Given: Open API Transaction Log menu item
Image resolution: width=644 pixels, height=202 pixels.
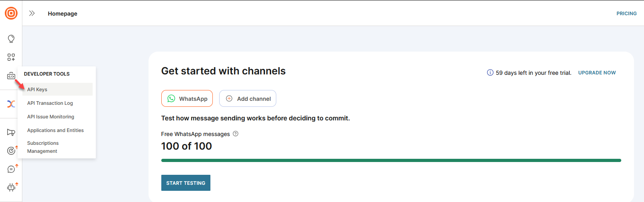Looking at the screenshot, I should (x=50, y=103).
